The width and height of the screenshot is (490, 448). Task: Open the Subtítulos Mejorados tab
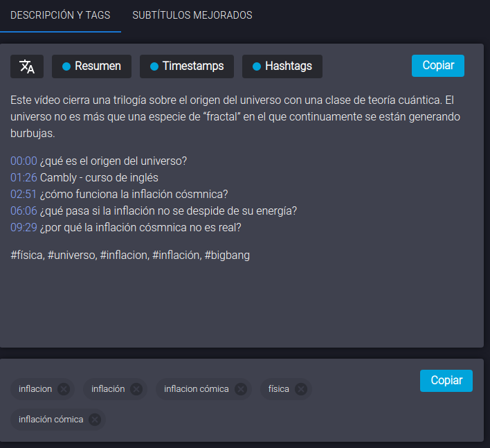pos(192,15)
